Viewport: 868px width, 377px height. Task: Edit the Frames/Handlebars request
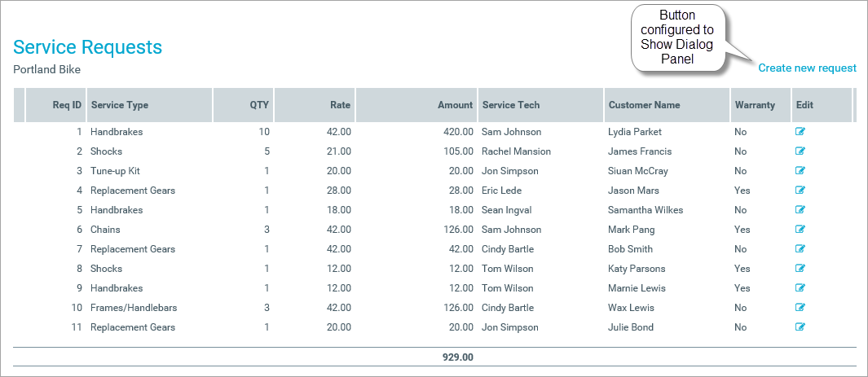[800, 307]
